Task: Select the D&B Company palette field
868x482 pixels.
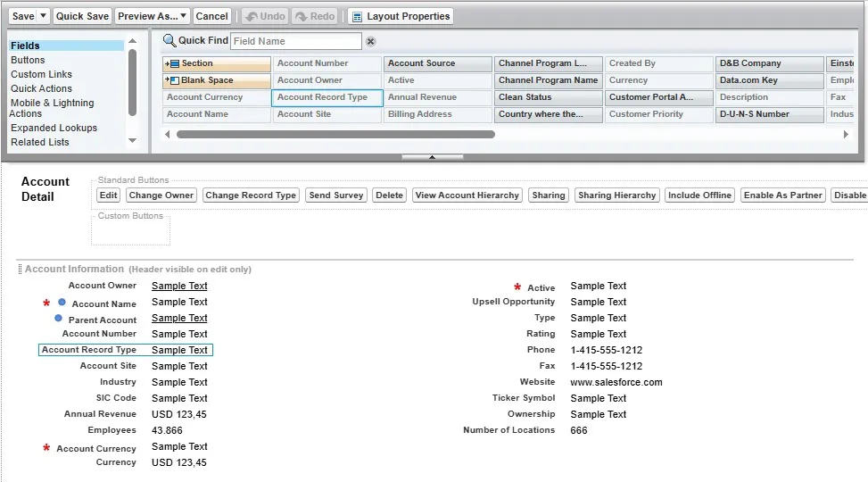Action: tap(770, 63)
